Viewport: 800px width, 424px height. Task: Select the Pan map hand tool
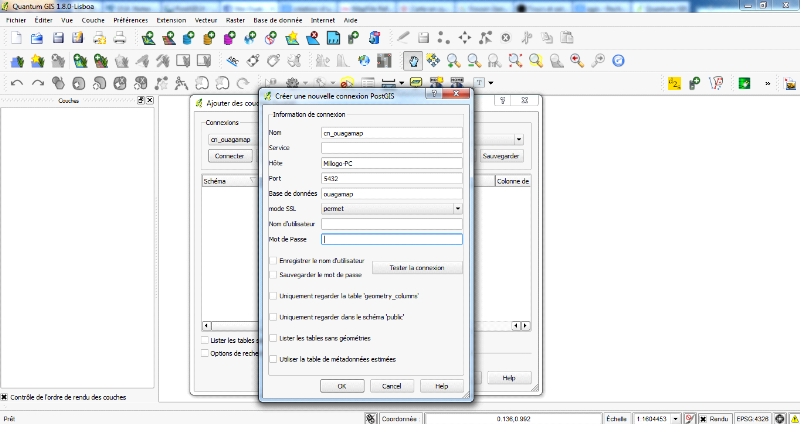point(413,60)
